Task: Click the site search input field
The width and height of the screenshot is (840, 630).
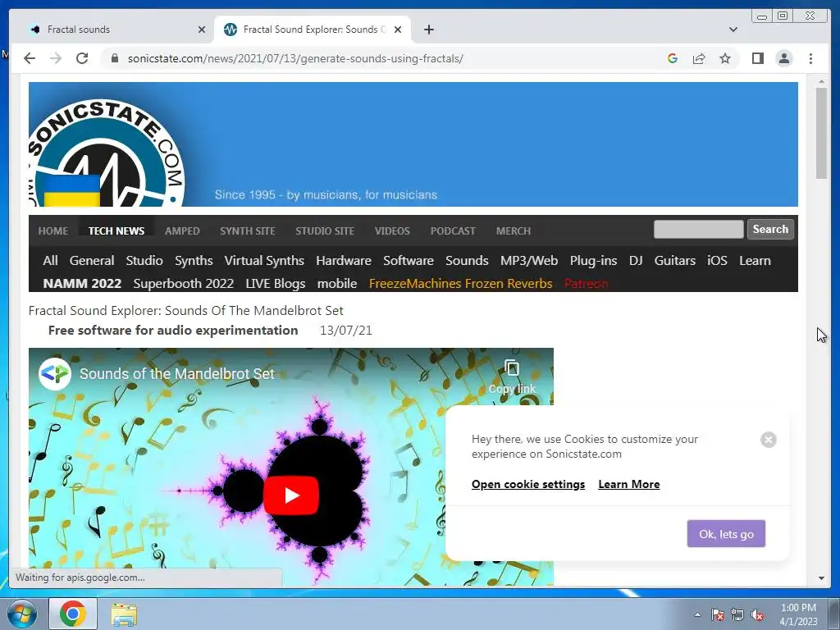Action: (699, 230)
